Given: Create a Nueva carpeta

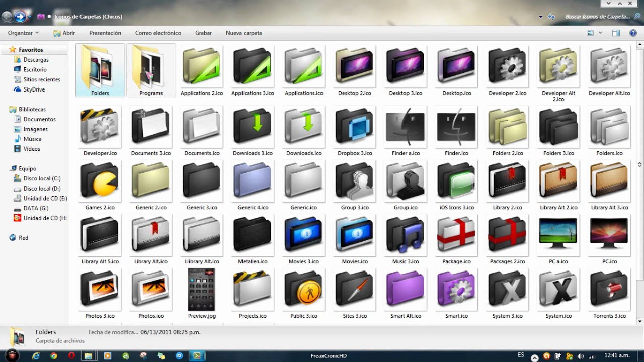Looking at the screenshot, I should (x=244, y=33).
